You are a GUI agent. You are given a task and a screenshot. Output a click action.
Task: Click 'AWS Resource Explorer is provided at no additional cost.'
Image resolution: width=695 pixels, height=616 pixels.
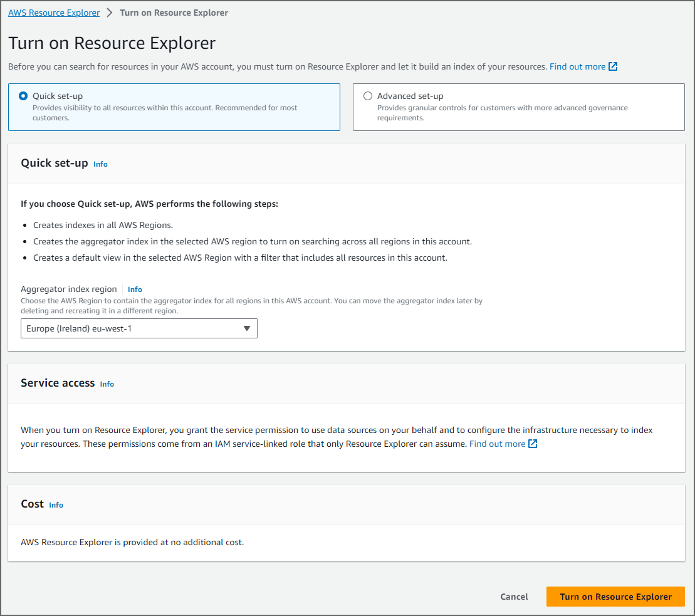click(x=132, y=542)
